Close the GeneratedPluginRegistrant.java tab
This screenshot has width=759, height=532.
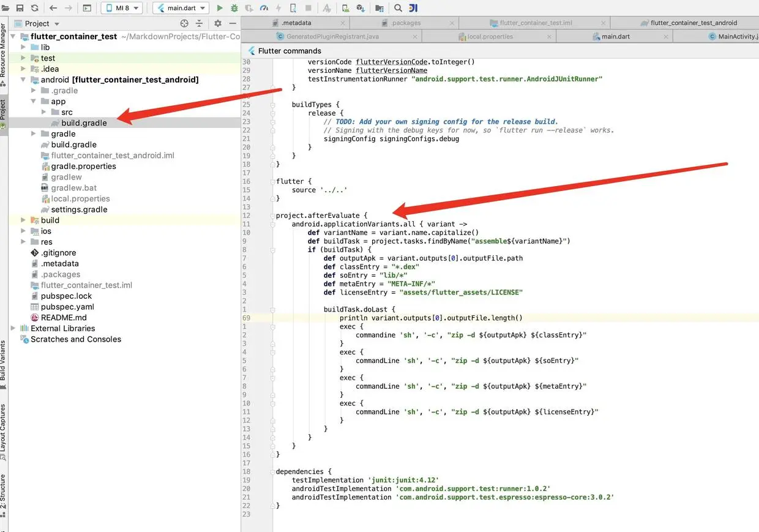point(414,37)
